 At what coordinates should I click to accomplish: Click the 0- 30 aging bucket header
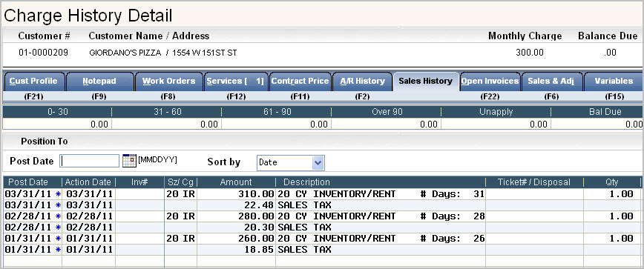(x=58, y=112)
